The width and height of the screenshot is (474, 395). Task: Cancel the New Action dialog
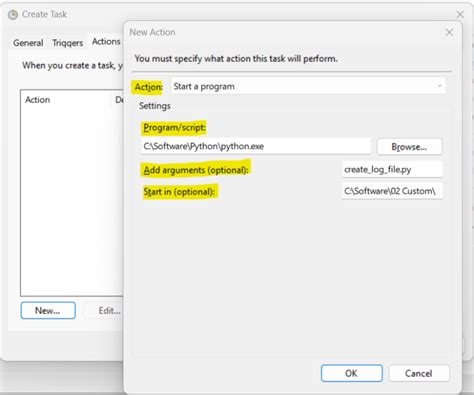419,373
